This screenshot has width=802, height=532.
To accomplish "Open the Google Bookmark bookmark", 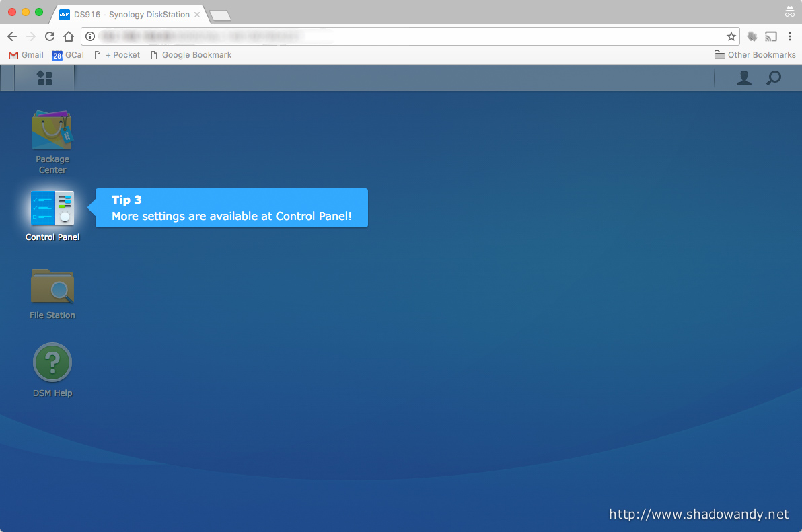I will pos(191,54).
